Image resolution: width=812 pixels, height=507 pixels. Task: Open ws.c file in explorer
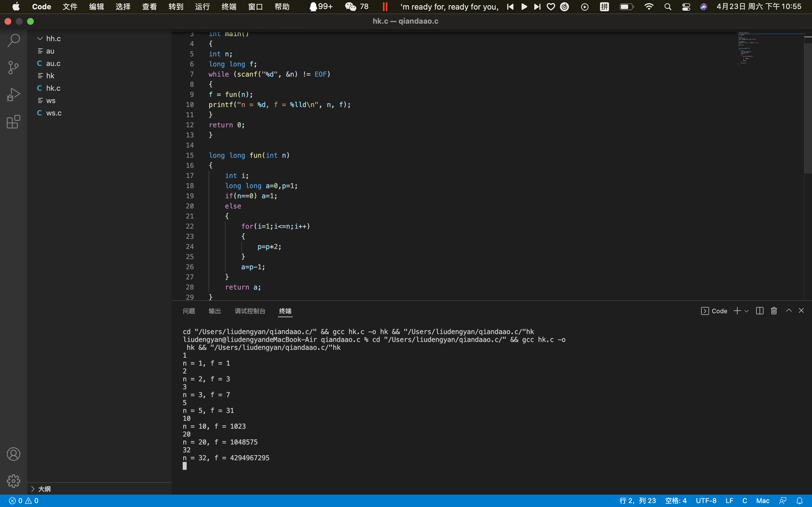54,113
